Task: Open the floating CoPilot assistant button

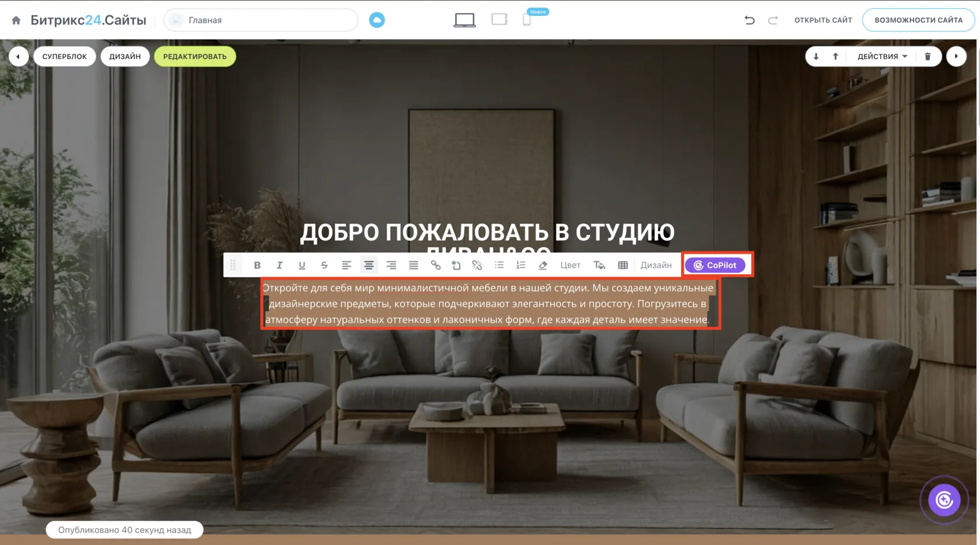Action: click(x=944, y=500)
